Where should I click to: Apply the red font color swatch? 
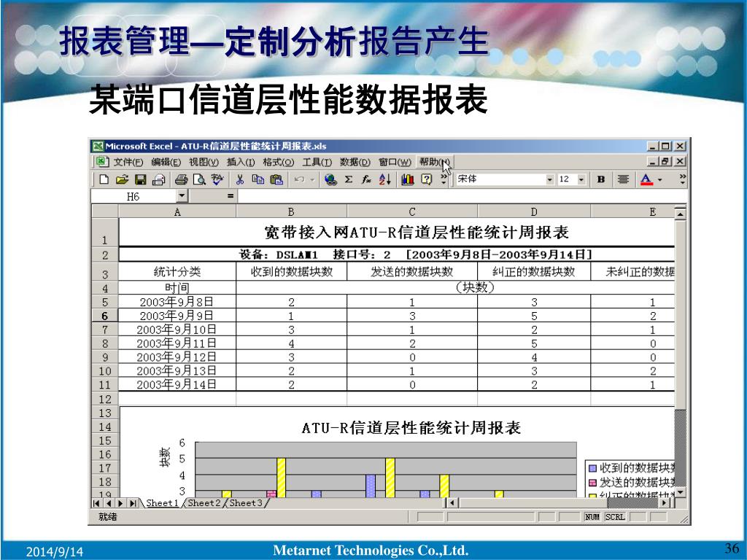tap(646, 179)
